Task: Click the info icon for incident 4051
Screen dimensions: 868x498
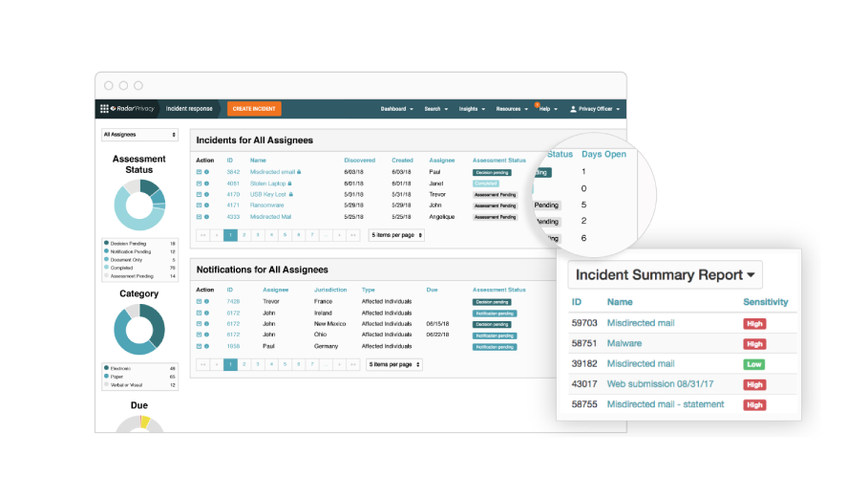Action: click(206, 184)
